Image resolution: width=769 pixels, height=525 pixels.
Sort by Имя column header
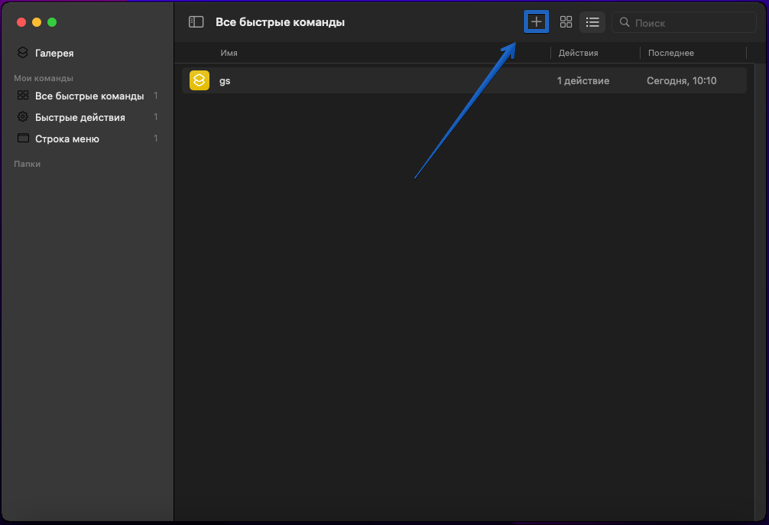click(x=229, y=53)
